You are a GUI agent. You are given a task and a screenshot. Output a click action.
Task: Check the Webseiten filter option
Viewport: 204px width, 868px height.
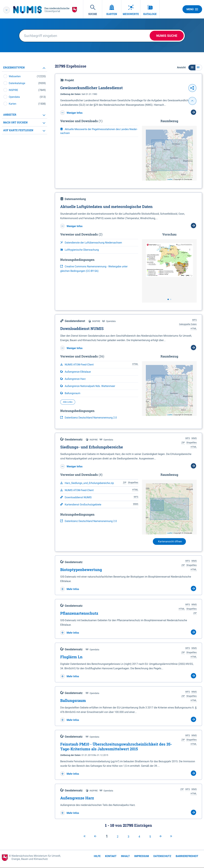(5, 76)
